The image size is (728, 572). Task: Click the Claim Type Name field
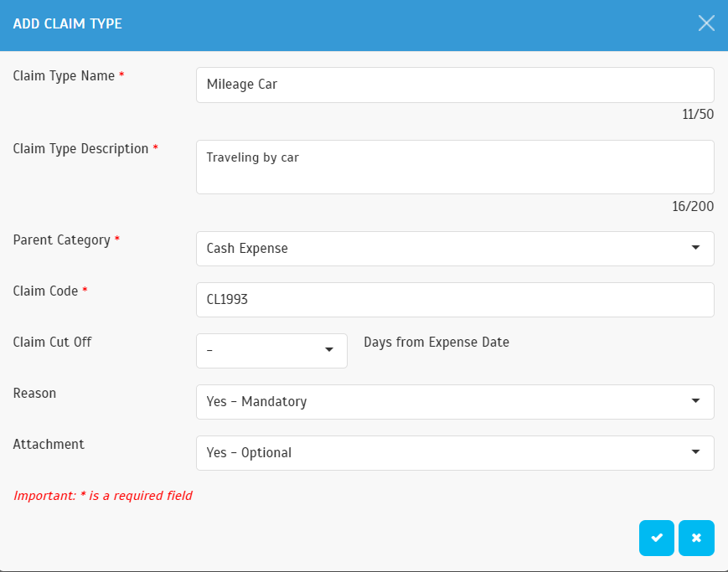point(455,85)
